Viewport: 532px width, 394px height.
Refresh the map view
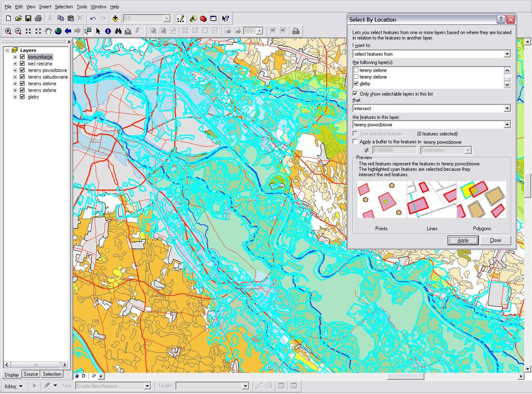[94, 376]
